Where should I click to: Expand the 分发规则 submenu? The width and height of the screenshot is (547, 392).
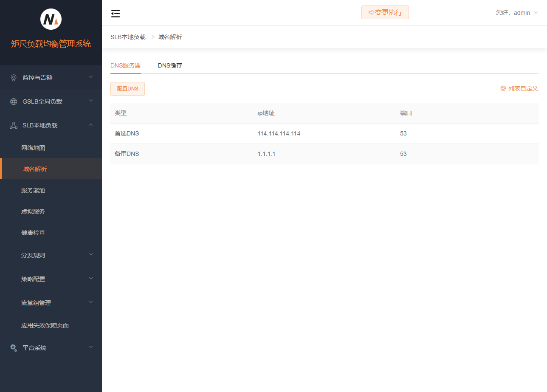click(90, 255)
